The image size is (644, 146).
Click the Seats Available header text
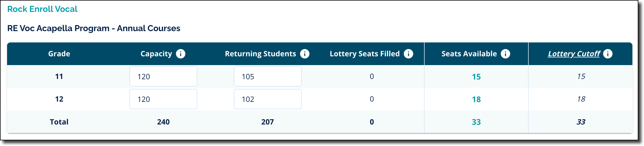(x=469, y=54)
